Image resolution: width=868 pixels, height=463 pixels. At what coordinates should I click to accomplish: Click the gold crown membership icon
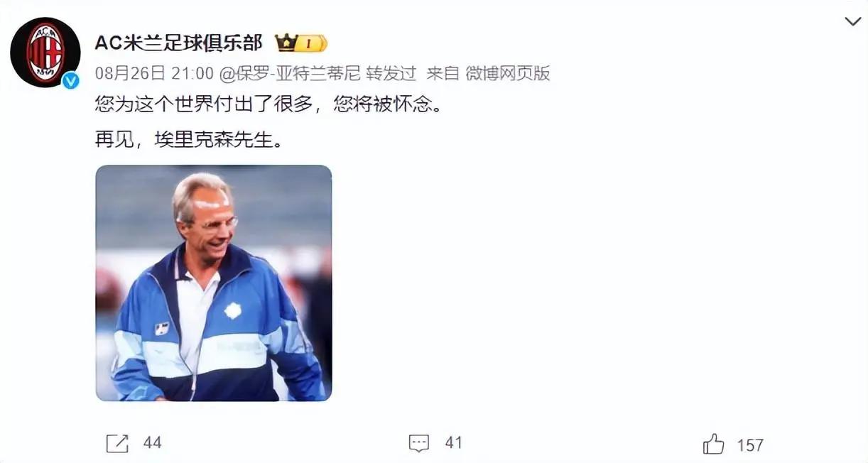286,43
